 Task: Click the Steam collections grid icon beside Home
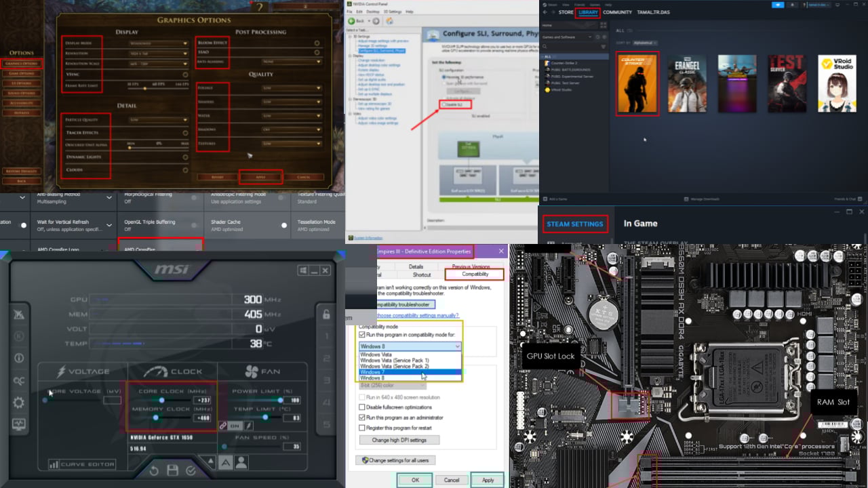[605, 25]
